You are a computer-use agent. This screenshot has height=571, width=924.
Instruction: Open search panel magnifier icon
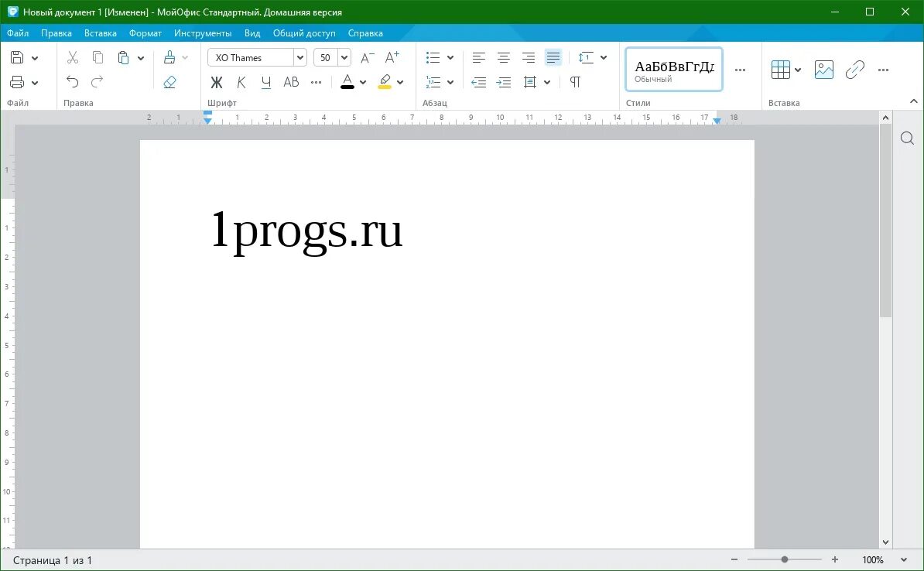coord(908,138)
